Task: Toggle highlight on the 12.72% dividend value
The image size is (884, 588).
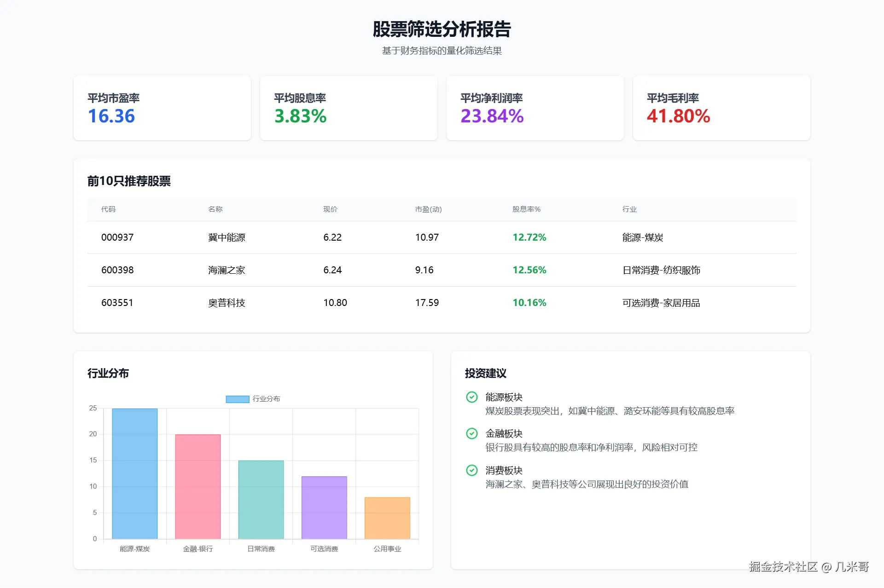Action: point(529,237)
